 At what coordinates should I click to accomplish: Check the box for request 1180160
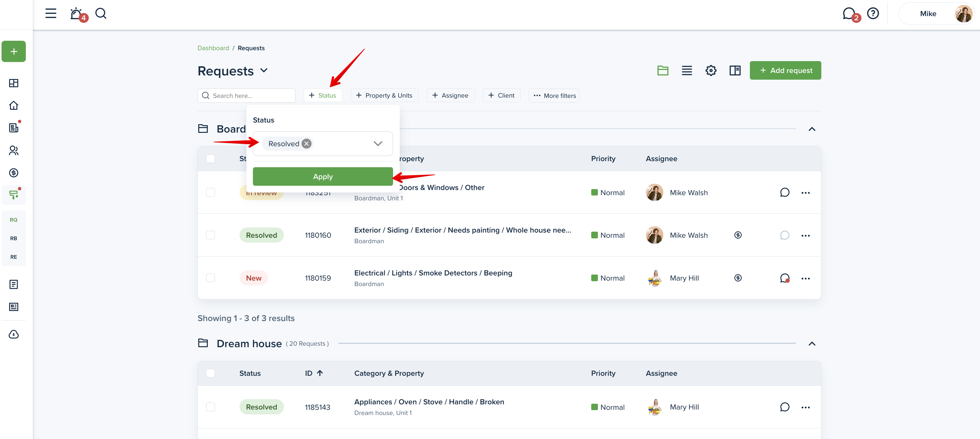coord(210,235)
